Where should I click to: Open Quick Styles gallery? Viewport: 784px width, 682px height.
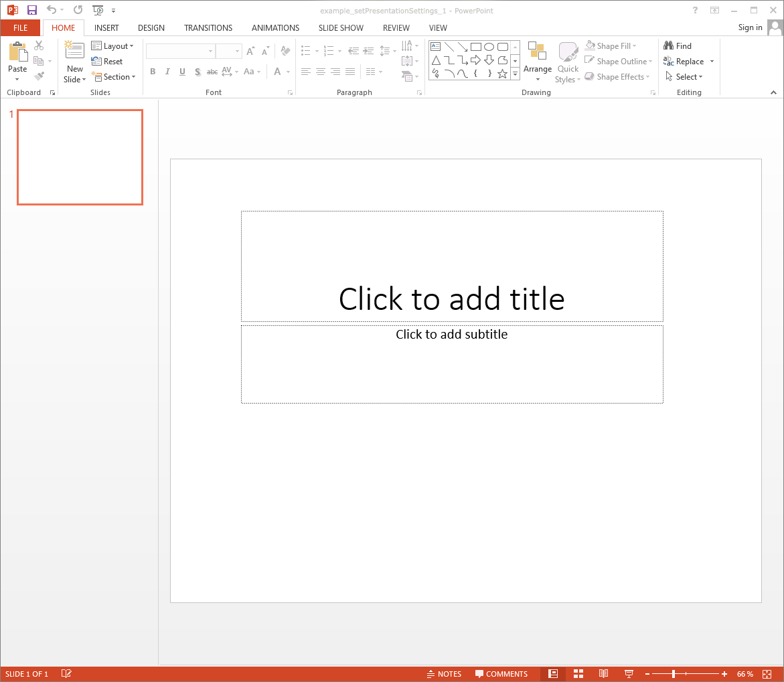coord(568,62)
